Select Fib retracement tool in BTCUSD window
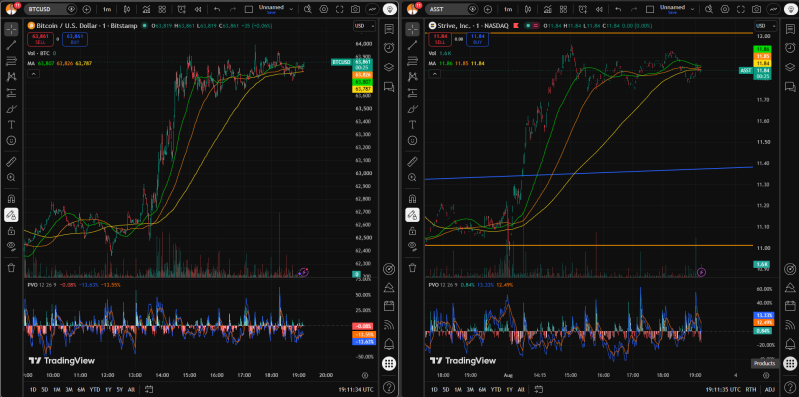 pyautogui.click(x=11, y=61)
